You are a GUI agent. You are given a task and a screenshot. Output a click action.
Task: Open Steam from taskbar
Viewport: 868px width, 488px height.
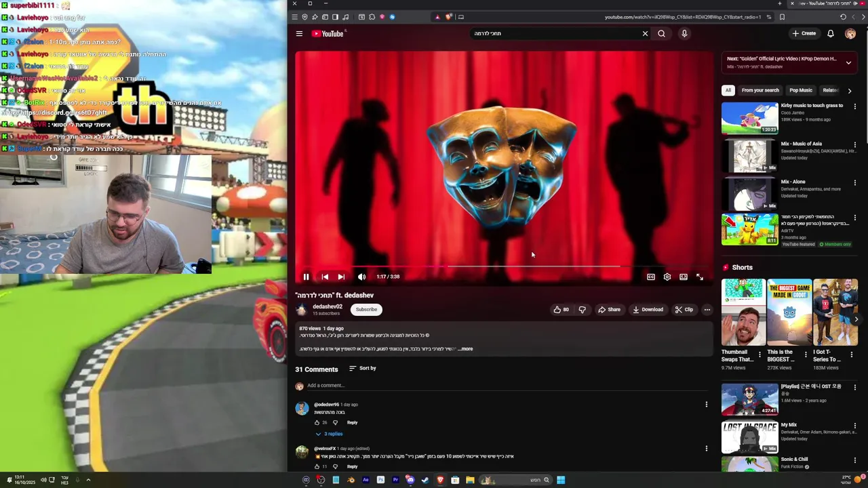coord(425,480)
